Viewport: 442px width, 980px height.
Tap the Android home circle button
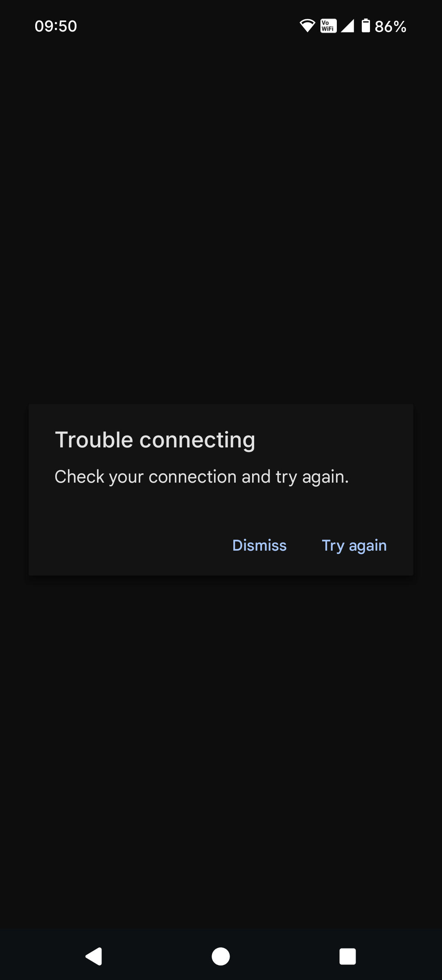click(221, 957)
